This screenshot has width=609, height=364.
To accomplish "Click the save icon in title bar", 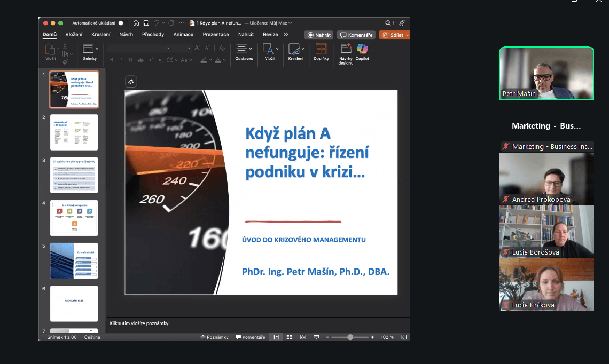I will coord(146,23).
